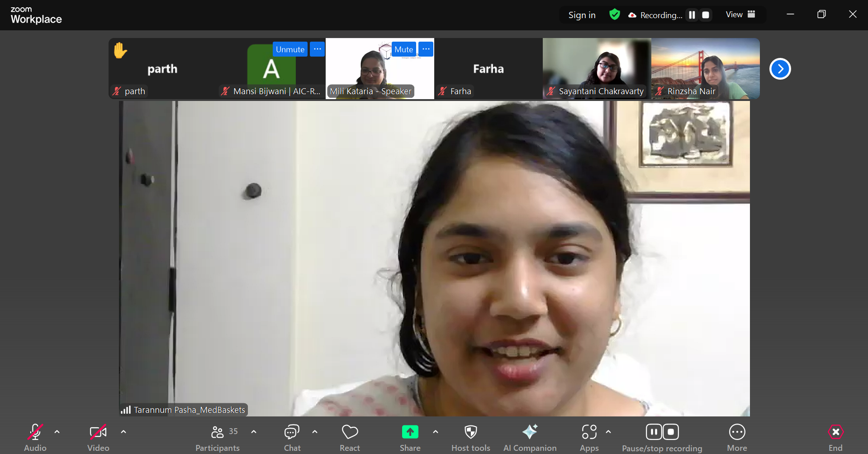Screen dimensions: 868x454
Task: Pause the recording in top bar
Action: 692,15
